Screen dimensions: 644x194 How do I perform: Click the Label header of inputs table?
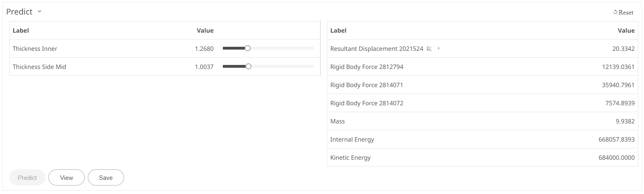pos(21,31)
